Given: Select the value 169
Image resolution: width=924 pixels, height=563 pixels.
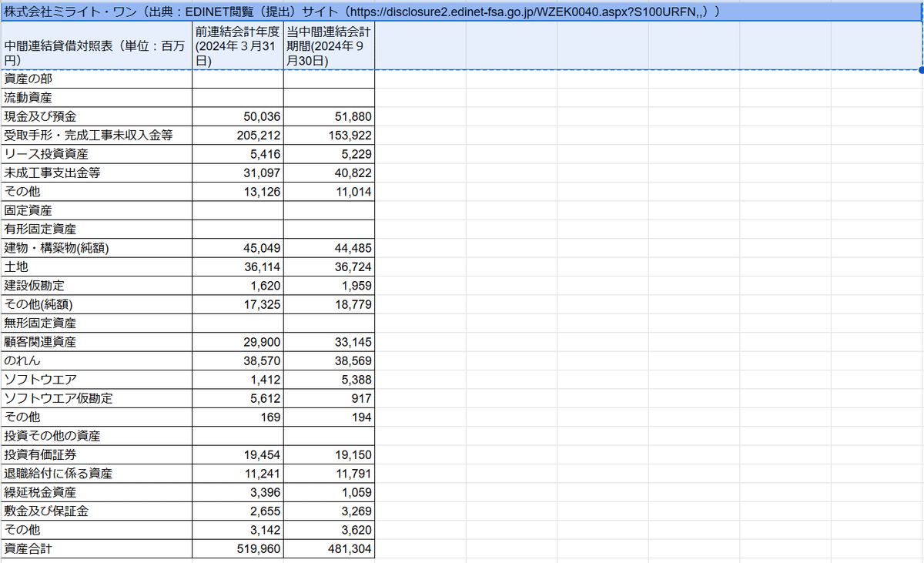Looking at the screenshot, I should click(x=238, y=417).
